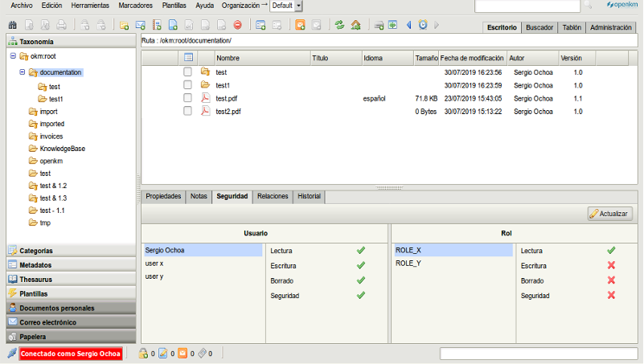
Task: Click the blue back arrow icon
Action: [408, 25]
